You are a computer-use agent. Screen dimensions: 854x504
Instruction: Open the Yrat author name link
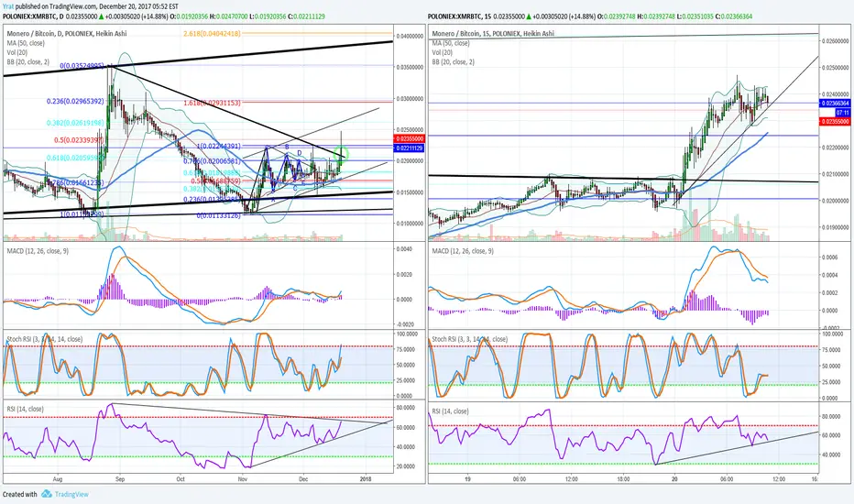7,6
